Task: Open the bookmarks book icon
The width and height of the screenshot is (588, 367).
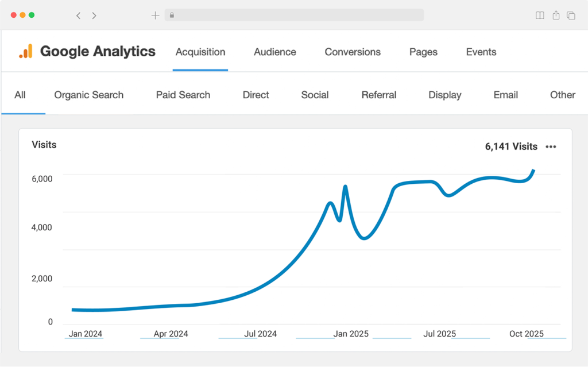Action: (x=540, y=16)
